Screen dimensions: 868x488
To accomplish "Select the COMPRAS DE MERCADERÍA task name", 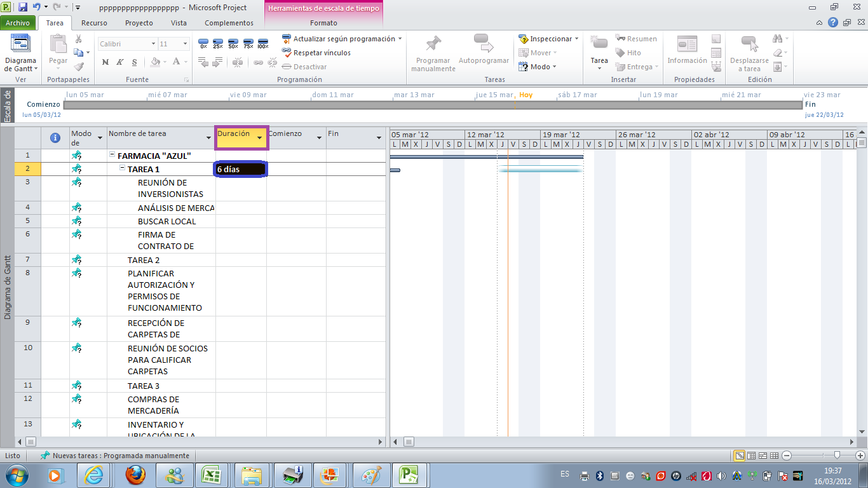I will 153,405.
